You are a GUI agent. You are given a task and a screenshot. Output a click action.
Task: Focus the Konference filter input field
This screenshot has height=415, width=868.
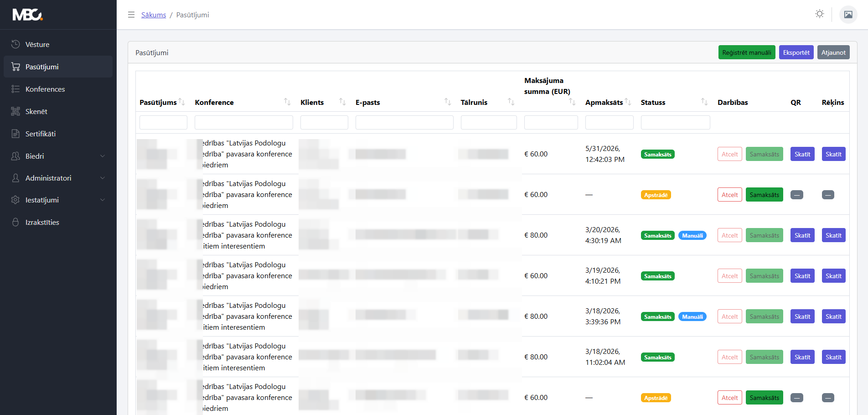244,122
